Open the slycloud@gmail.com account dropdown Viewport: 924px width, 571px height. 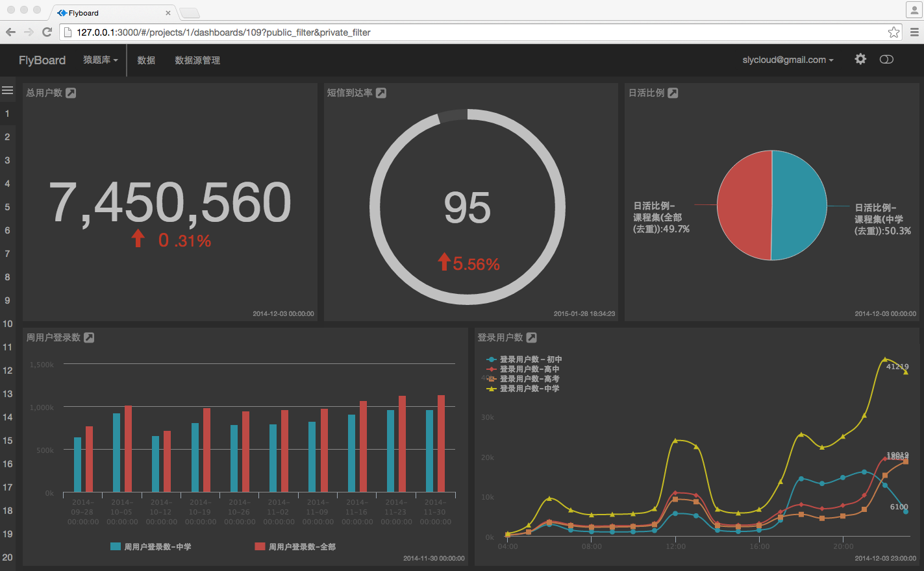pyautogui.click(x=788, y=60)
